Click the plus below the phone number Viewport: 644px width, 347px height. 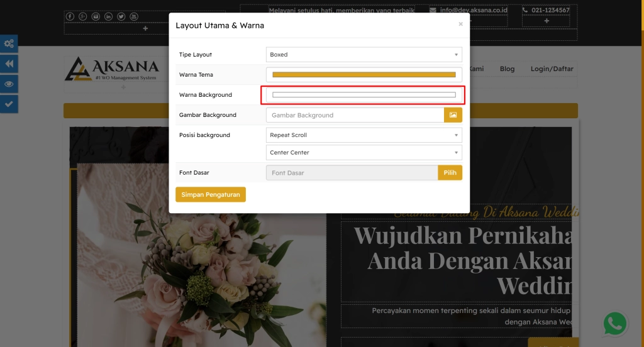pos(547,21)
